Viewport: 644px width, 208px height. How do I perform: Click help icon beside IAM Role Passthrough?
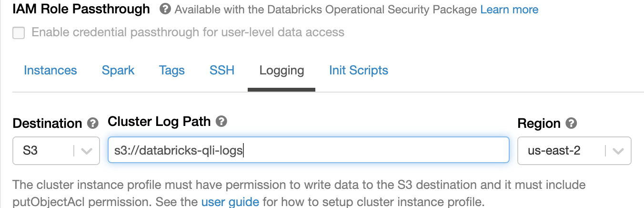click(x=165, y=9)
